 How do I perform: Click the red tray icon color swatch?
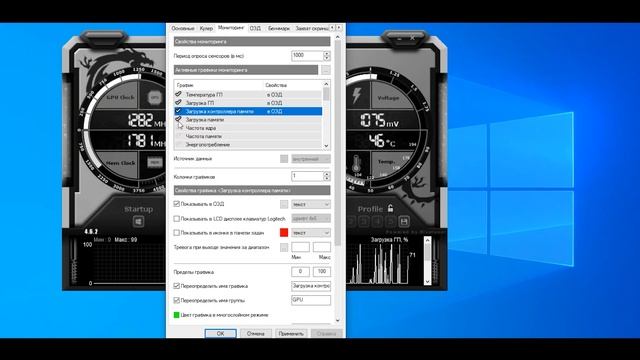pos(284,233)
